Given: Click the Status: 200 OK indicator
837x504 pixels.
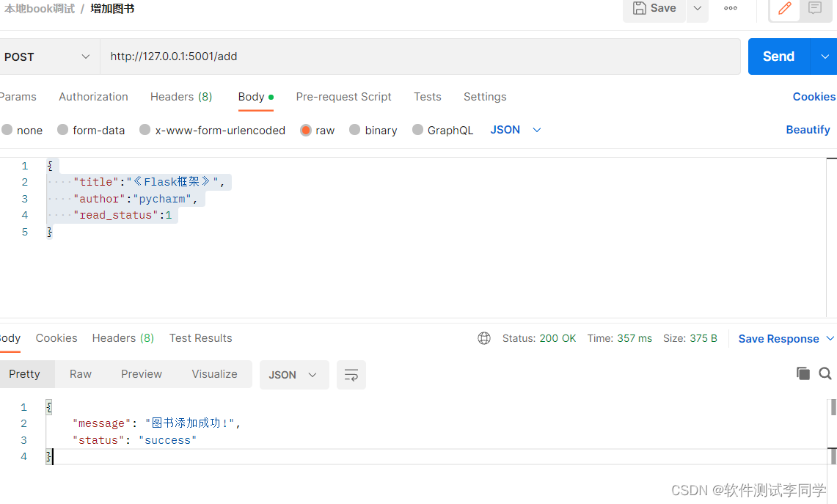Looking at the screenshot, I should pyautogui.click(x=538, y=338).
